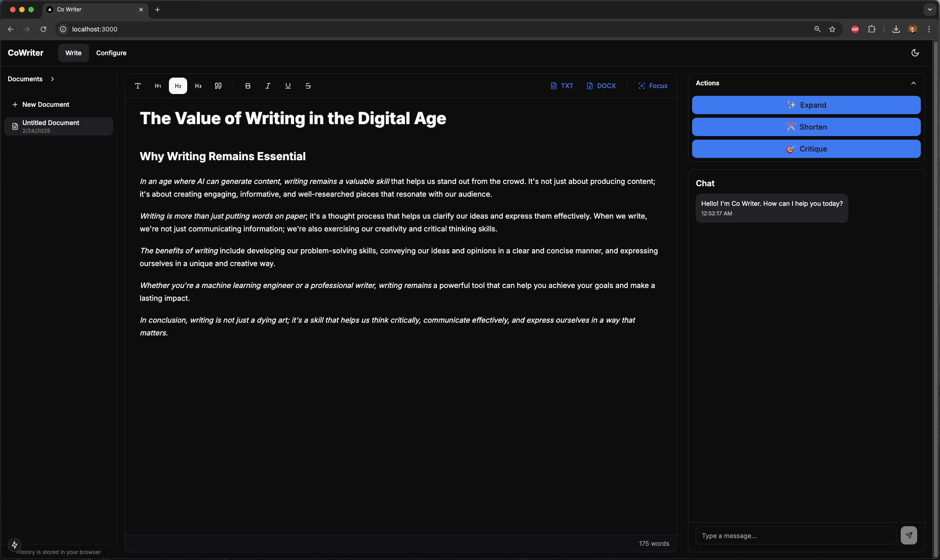The image size is (940, 560).
Task: Select the paragraph text format icon
Action: pos(138,86)
